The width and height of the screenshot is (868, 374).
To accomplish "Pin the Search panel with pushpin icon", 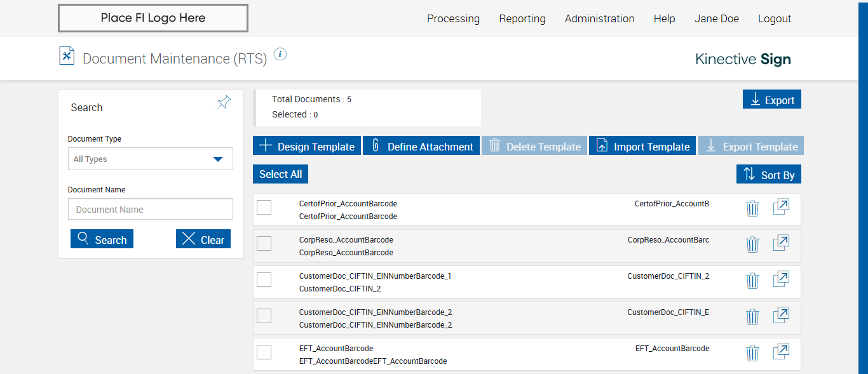I will [x=224, y=102].
